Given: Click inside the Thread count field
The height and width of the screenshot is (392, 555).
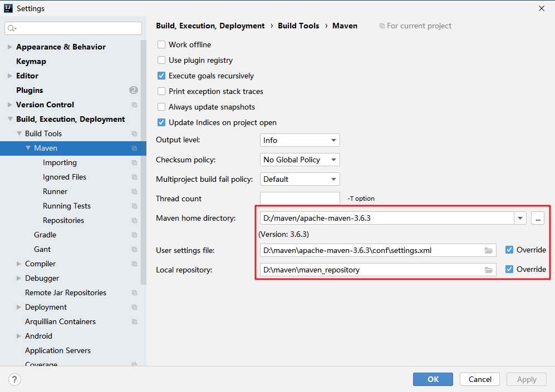Looking at the screenshot, I should click(x=299, y=199).
